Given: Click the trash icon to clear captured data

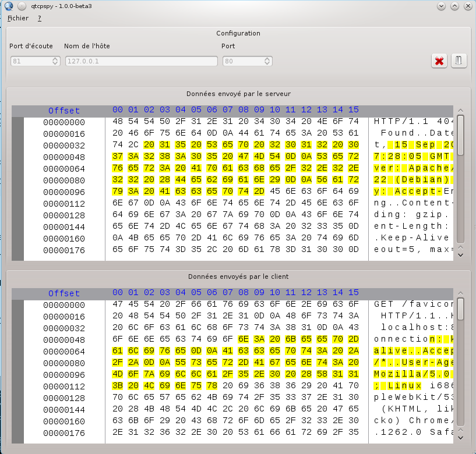Looking at the screenshot, I should (x=459, y=61).
